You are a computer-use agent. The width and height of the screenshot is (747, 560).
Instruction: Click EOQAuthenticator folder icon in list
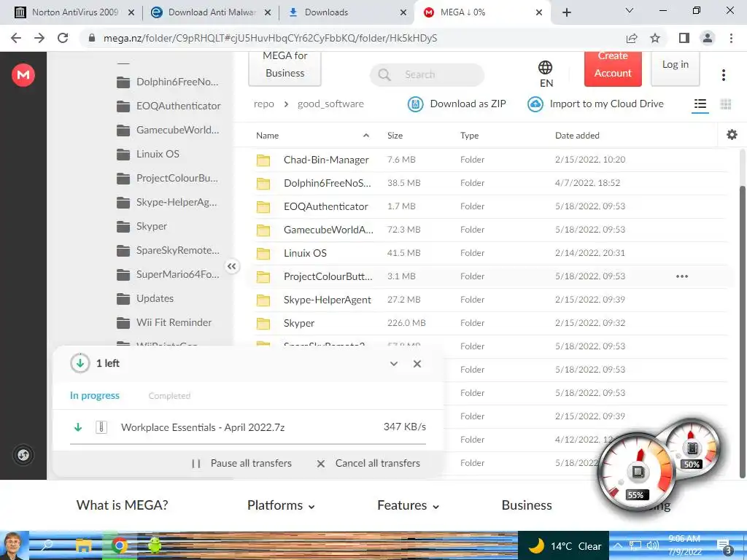click(x=263, y=206)
